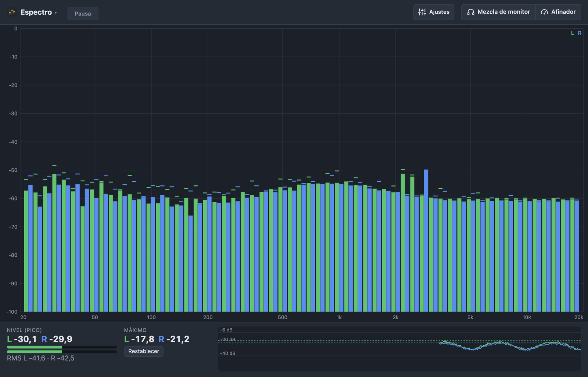This screenshot has height=377, width=588.
Task: Click the left channel level meter bar
Action: tap(62, 347)
